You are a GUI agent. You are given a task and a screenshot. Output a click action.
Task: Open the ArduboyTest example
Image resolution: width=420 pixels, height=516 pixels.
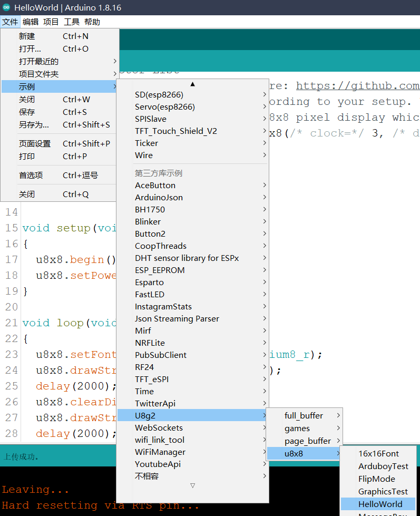pos(378,466)
